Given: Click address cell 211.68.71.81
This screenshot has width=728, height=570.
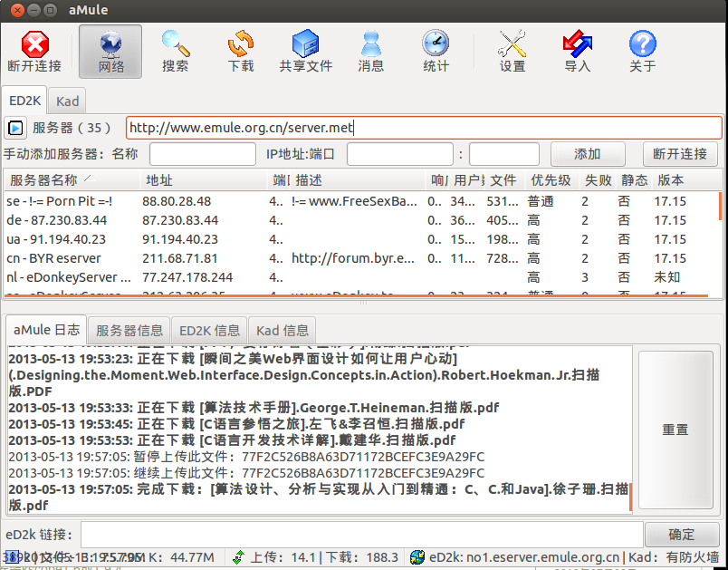Looking at the screenshot, I should [180, 258].
